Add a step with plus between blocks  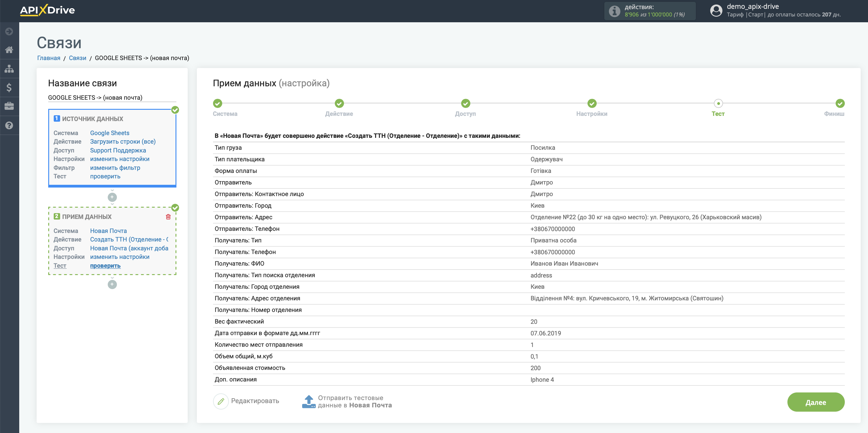[112, 197]
